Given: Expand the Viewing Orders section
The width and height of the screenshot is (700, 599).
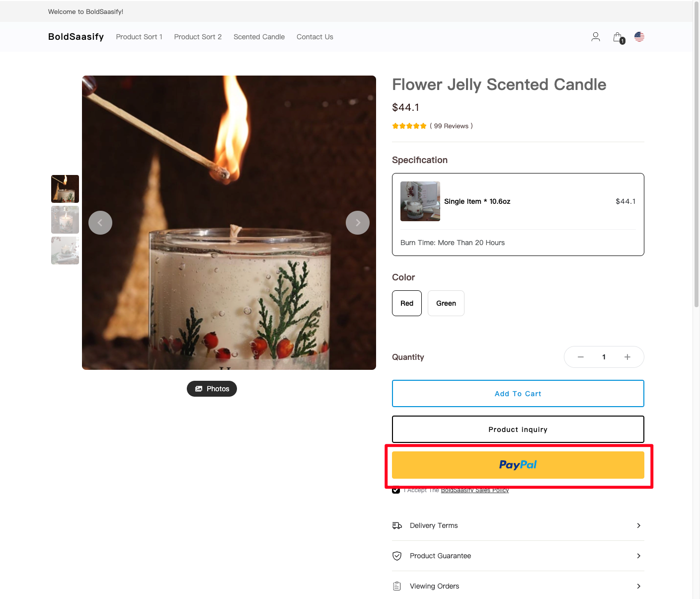Looking at the screenshot, I should [x=518, y=586].
